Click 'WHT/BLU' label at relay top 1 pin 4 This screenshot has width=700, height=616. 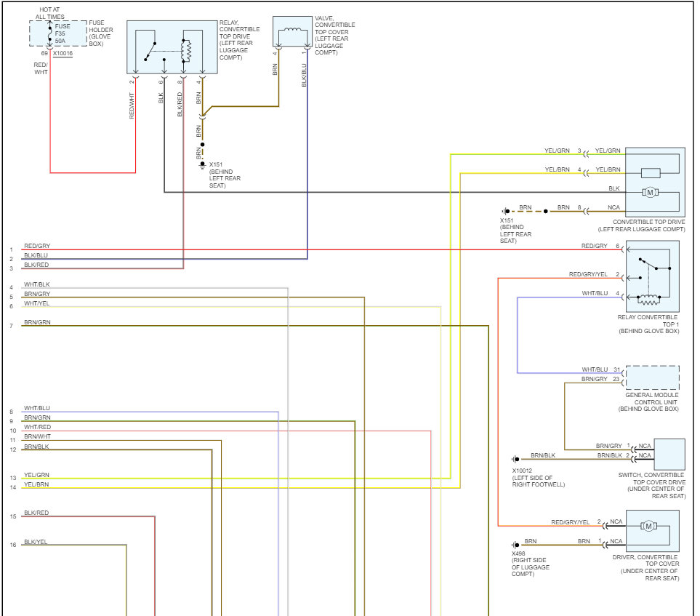pyautogui.click(x=595, y=293)
